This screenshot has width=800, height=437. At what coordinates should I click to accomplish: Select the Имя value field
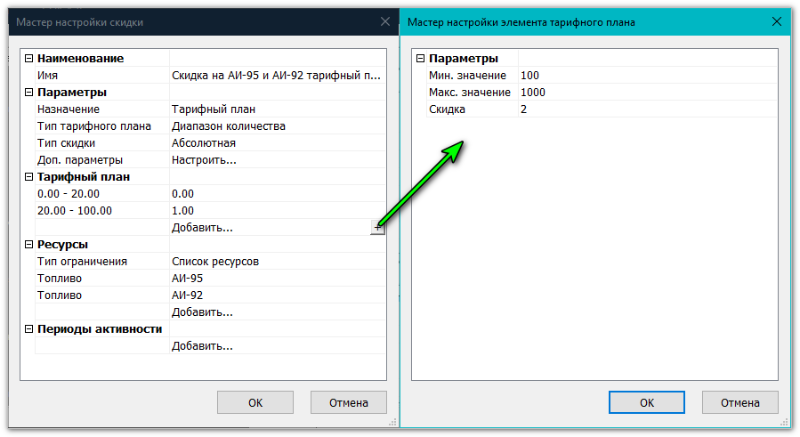[x=275, y=75]
